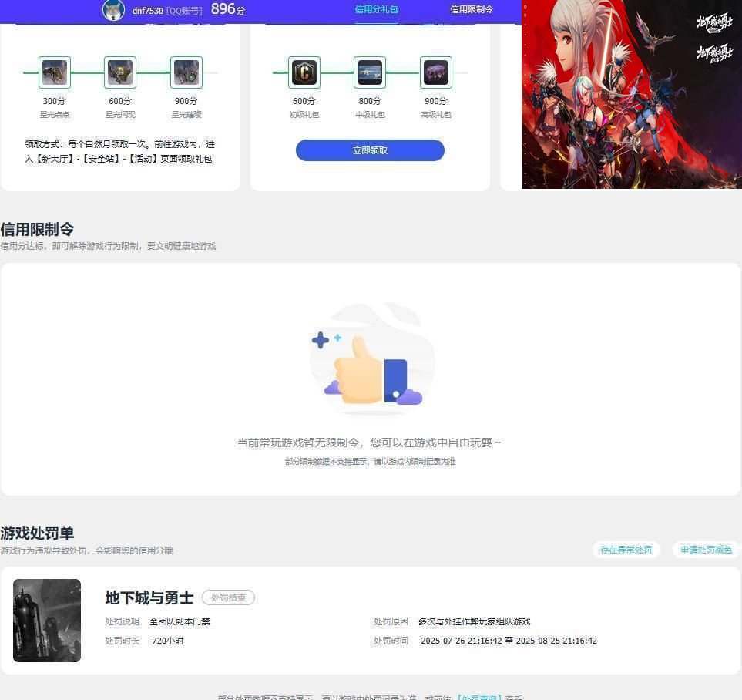Image resolution: width=742 pixels, height=700 pixels.
Task: Claim rewards with the 立即领取 button
Action: pyautogui.click(x=370, y=150)
